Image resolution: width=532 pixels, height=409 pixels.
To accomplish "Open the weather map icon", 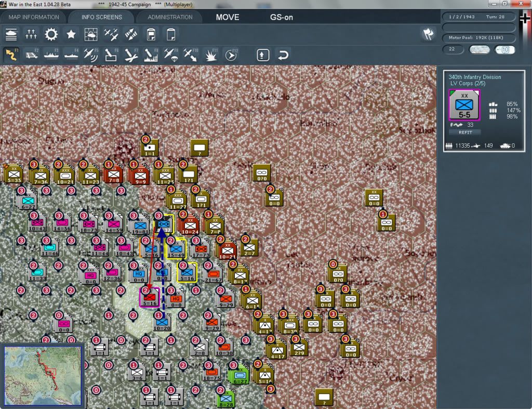I will [x=91, y=34].
